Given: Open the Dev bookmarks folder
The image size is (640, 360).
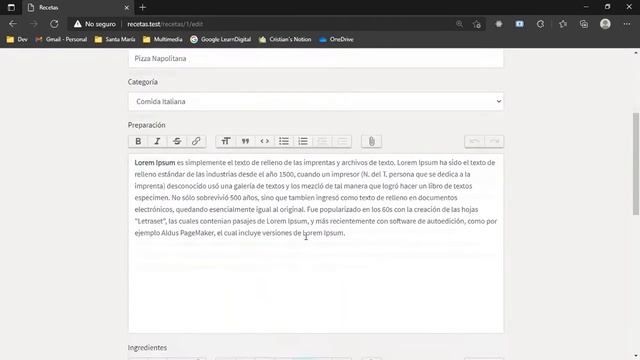Looking at the screenshot, I should tap(17, 40).
